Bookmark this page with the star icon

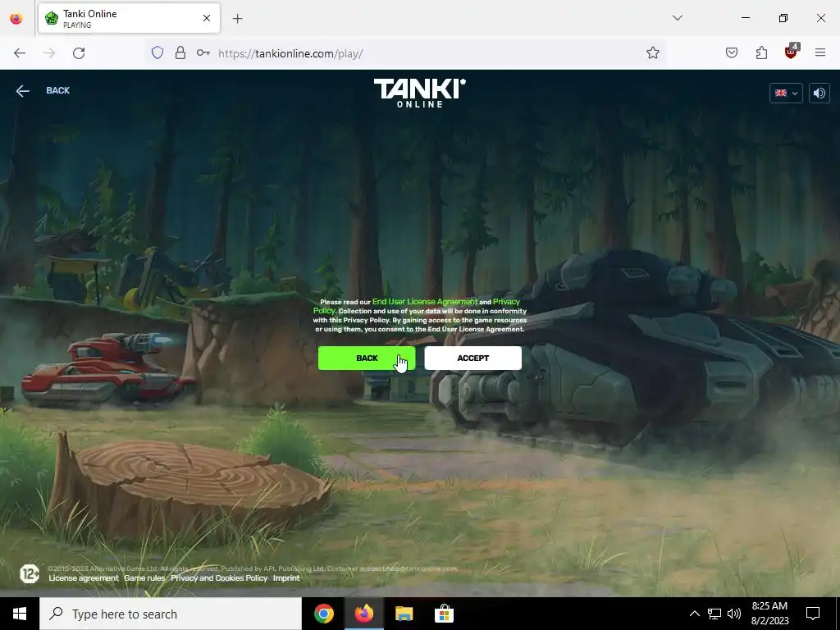652,52
